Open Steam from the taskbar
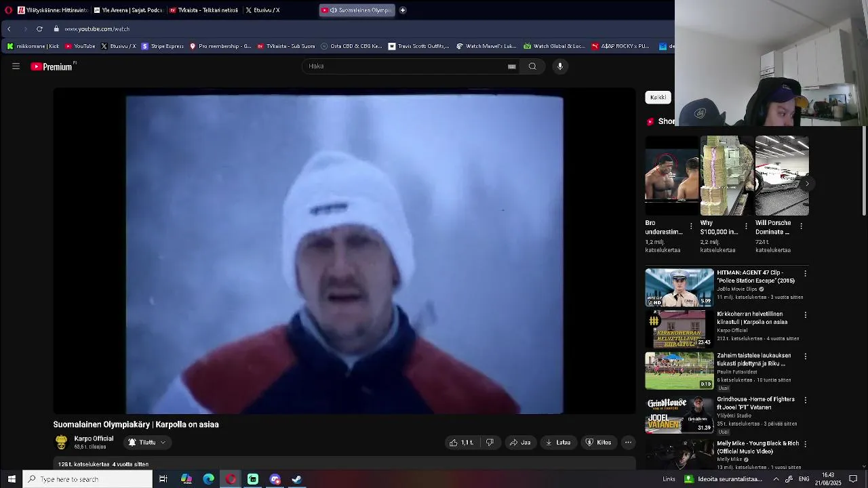This screenshot has width=868, height=488. coord(297,479)
